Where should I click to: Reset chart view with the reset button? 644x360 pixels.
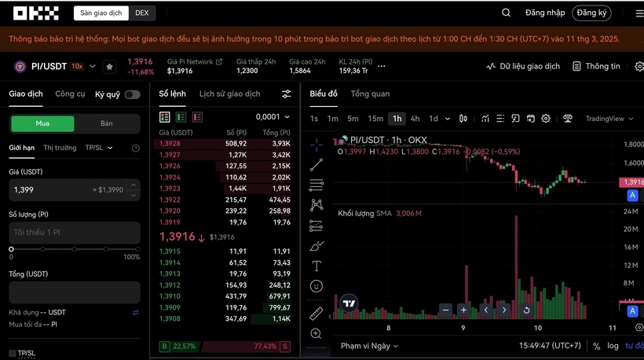[x=526, y=310]
